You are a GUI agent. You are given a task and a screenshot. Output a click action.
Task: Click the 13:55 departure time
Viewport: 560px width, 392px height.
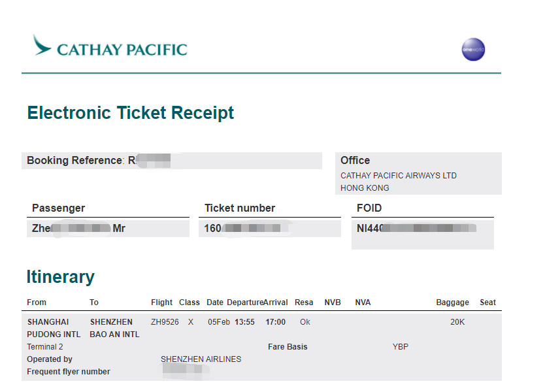[x=244, y=322]
